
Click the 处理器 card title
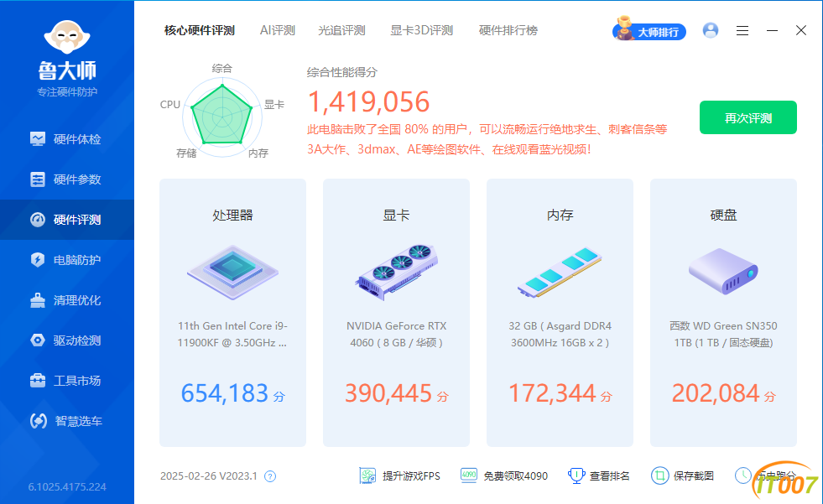pyautogui.click(x=232, y=215)
